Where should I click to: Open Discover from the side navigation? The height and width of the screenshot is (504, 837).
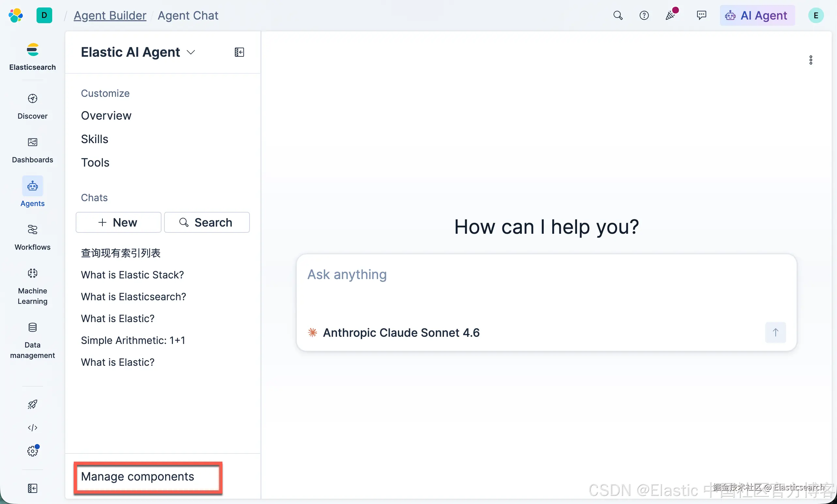pyautogui.click(x=33, y=106)
